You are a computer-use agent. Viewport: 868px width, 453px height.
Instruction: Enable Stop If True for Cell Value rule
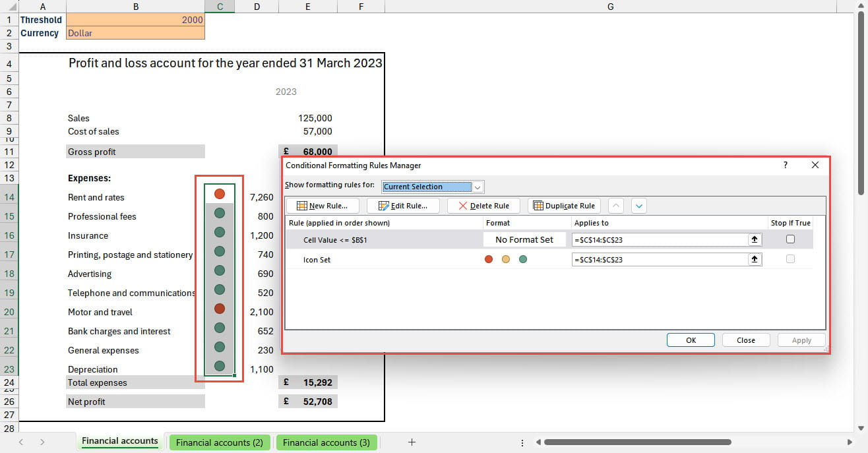pos(790,240)
